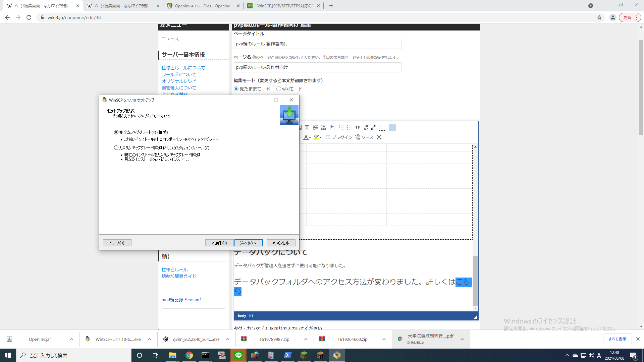Open ワールドについて sidebar link
This screenshot has width=644, height=362.
tap(179, 74)
